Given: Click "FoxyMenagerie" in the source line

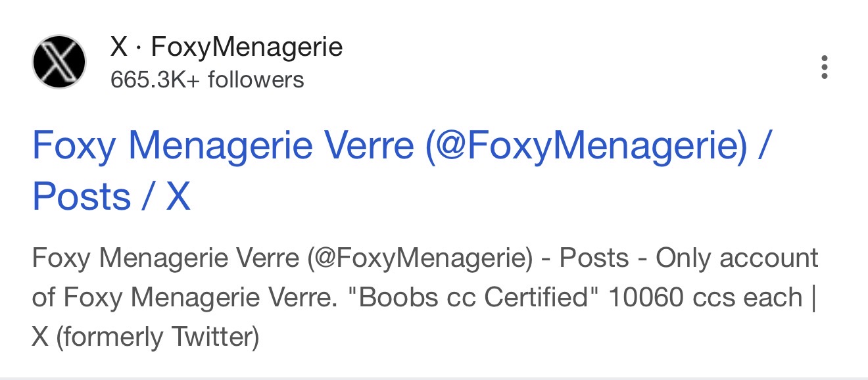Looking at the screenshot, I should (247, 47).
